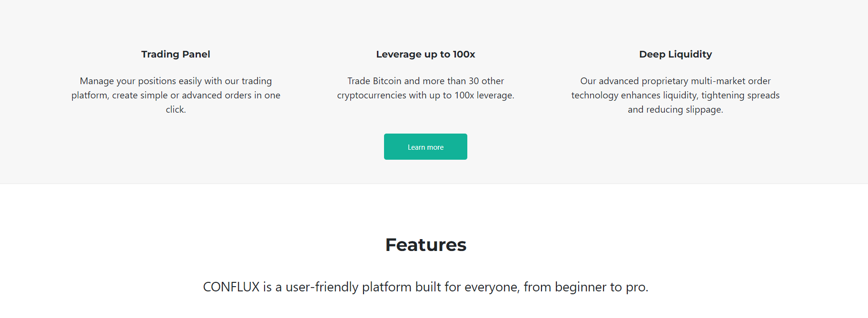Viewport: 868px width, 318px height.
Task: Click the word "slippage." under Deep Liquidity
Action: click(x=704, y=110)
